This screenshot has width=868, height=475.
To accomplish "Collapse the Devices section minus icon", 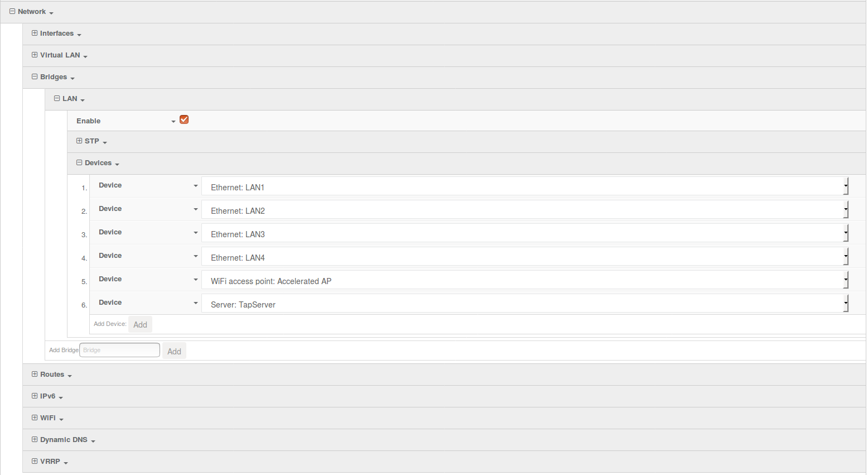I will coord(79,162).
